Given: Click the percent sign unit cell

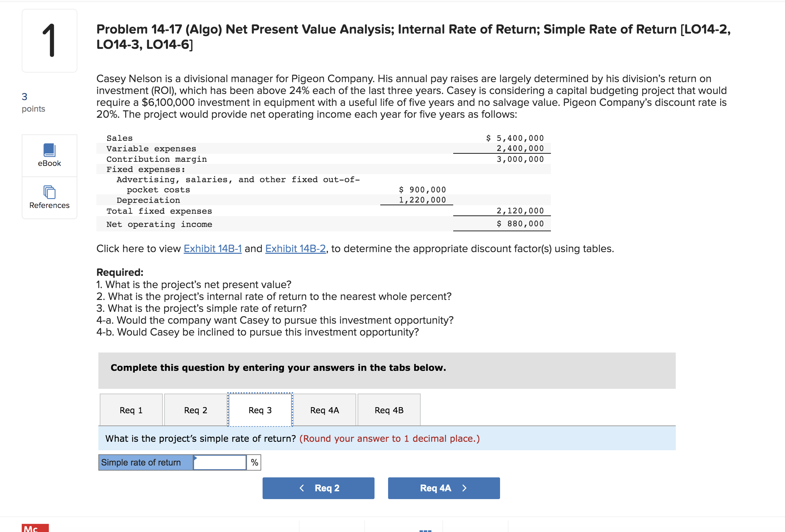Looking at the screenshot, I should click(254, 462).
